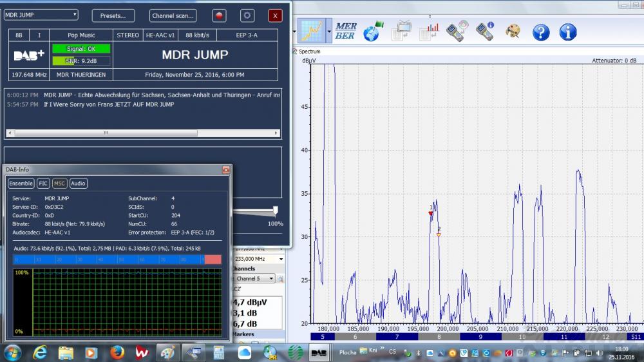Click the EEP 3-A protection cell

click(x=247, y=35)
